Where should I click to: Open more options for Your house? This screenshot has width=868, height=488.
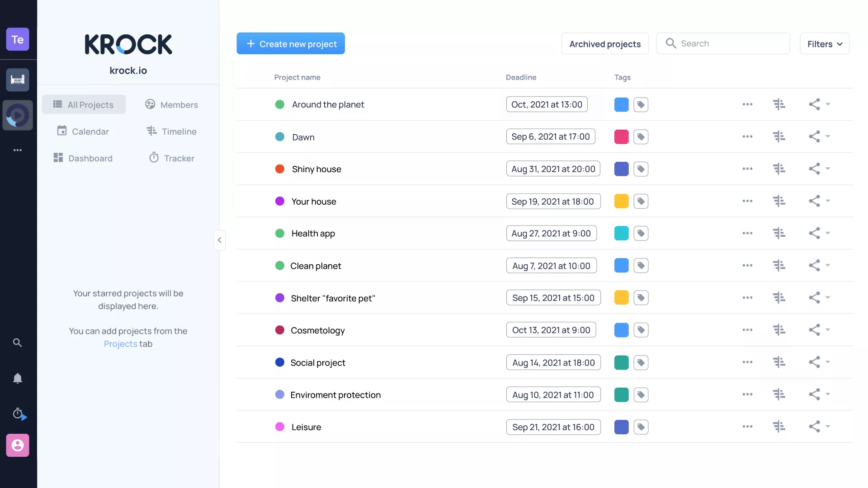click(x=747, y=201)
